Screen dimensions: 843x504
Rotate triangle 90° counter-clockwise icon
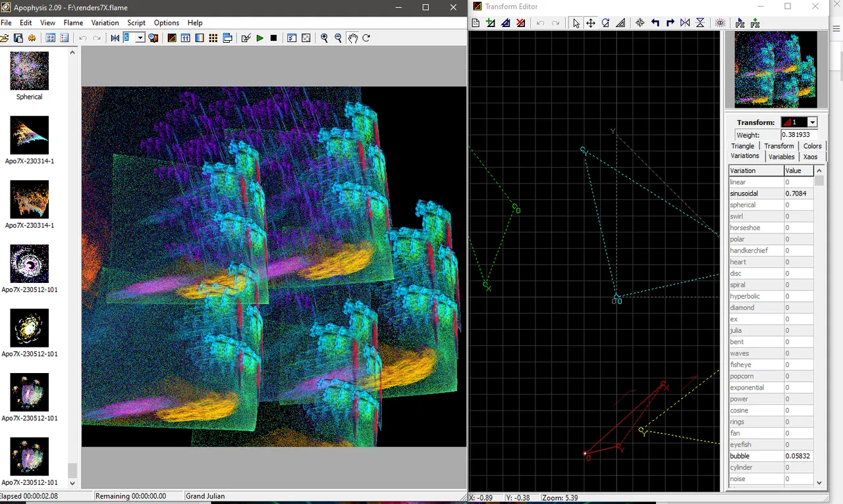pyautogui.click(x=655, y=23)
